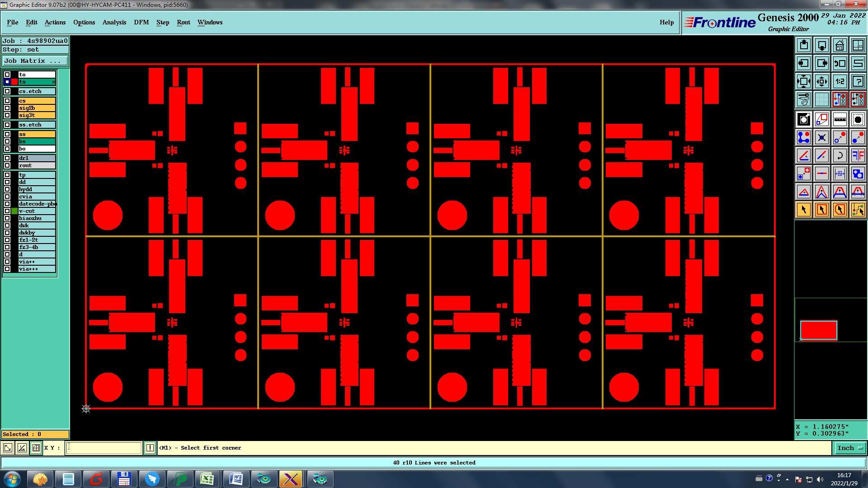
Task: Click the 1:2 zoom scale icon
Action: pyautogui.click(x=840, y=81)
